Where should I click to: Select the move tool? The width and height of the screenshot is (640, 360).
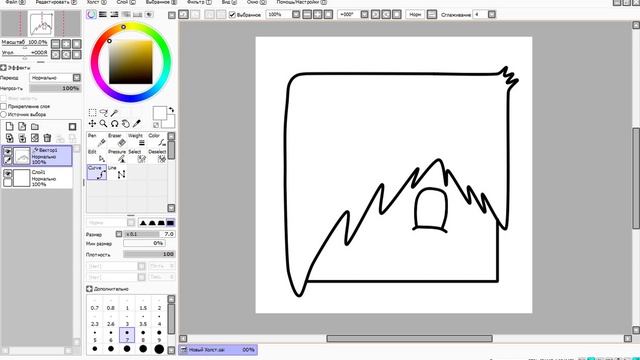coord(93,123)
